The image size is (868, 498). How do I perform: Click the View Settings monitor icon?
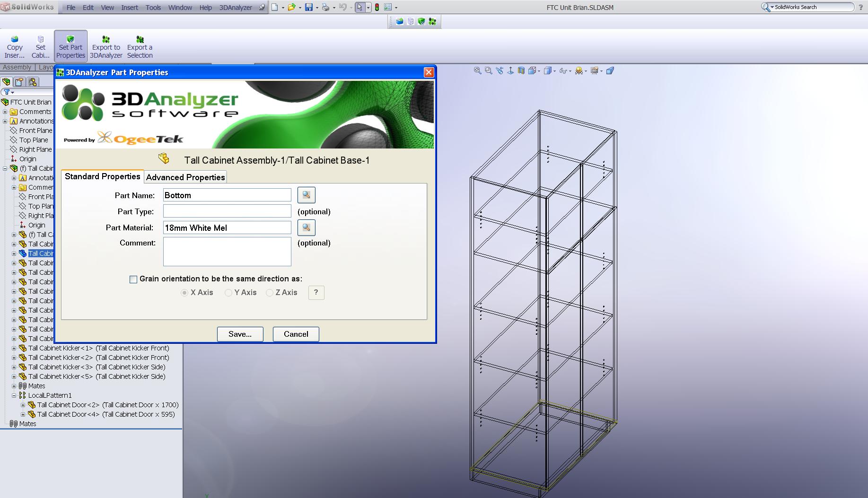[x=595, y=70]
